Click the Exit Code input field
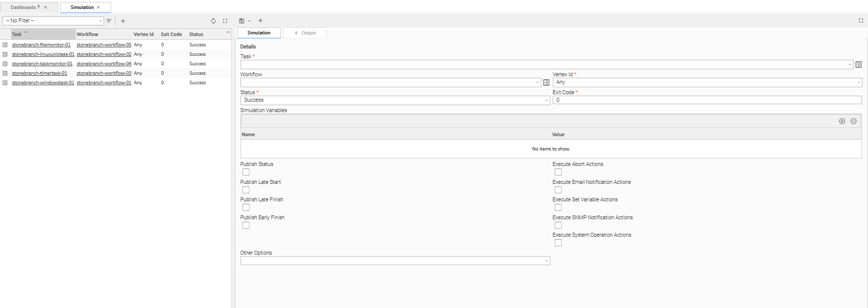This screenshot has height=308, width=868. point(707,100)
